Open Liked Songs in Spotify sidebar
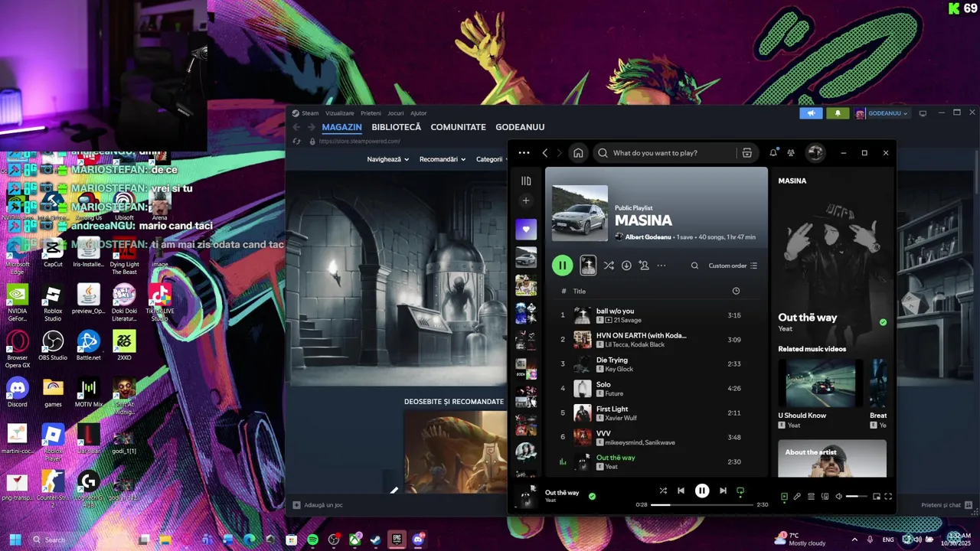Screen dimensions: 980x551 [x=526, y=229]
